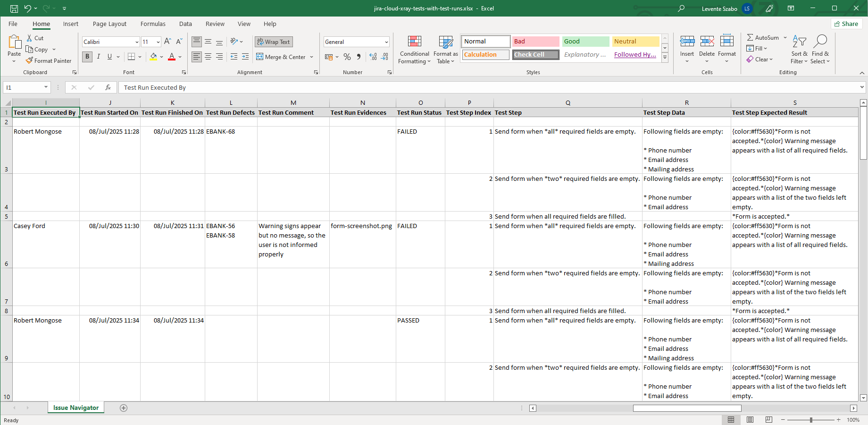Open the search magnifier in title bar

tap(681, 8)
